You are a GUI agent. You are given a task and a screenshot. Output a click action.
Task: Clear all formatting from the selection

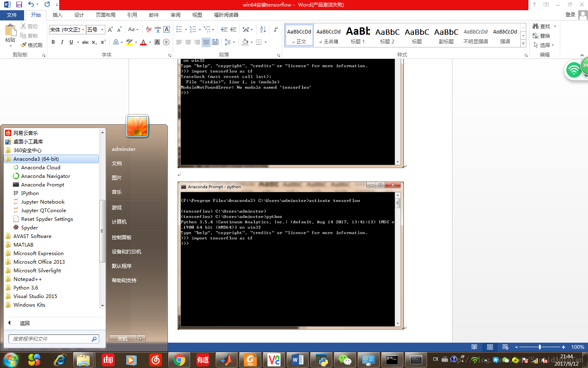pyautogui.click(x=149, y=29)
